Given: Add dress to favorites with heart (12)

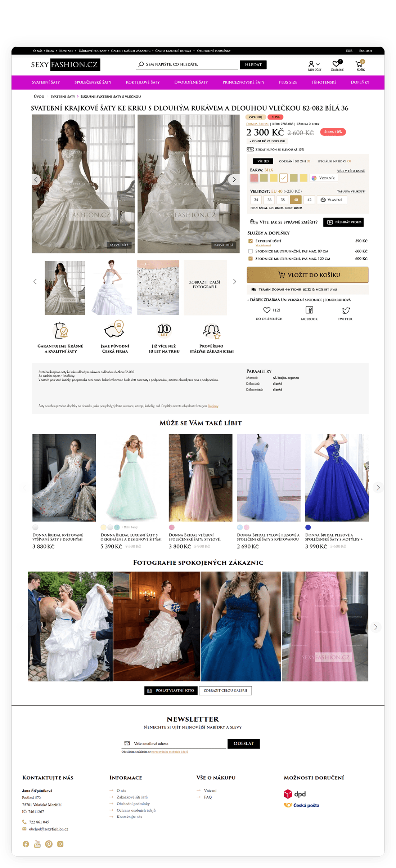Looking at the screenshot, I should coord(267,310).
